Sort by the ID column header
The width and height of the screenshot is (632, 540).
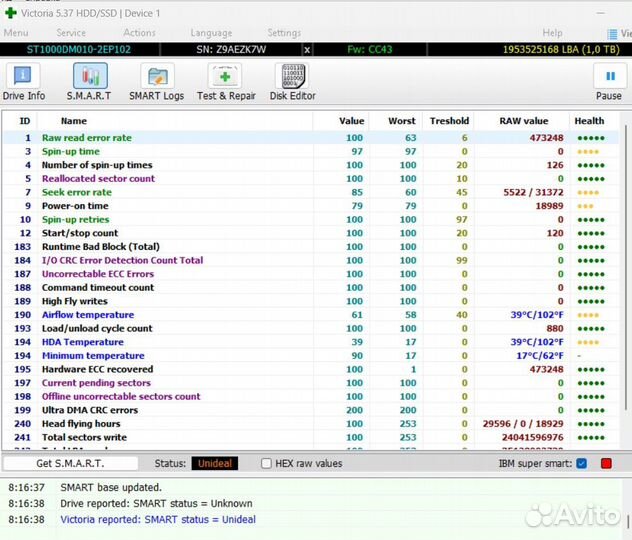25,121
